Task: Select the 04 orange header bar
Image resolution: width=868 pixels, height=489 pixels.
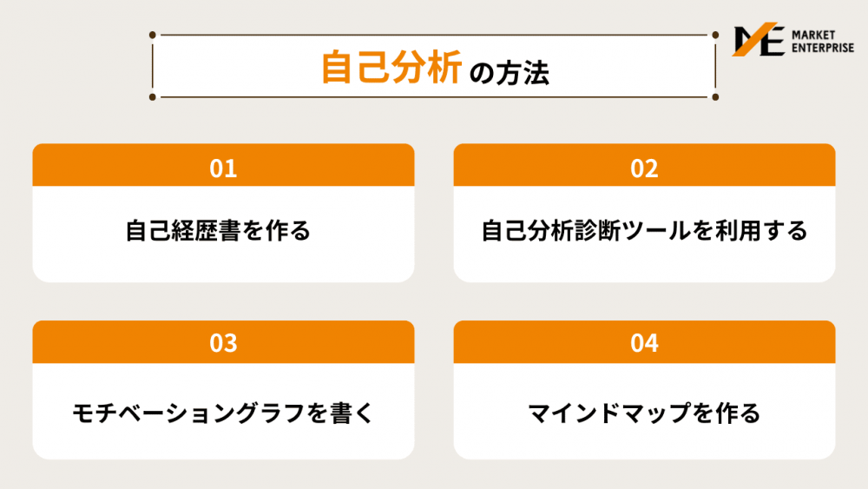Action: point(644,341)
